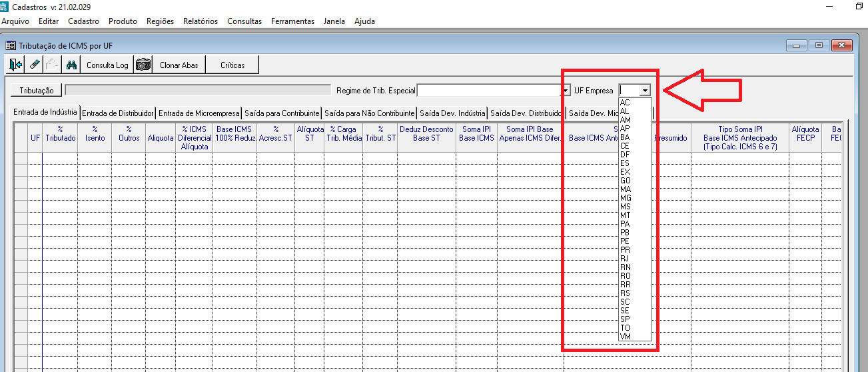The height and width of the screenshot is (372, 868).
Task: Select BA in UF Empresa list
Action: (635, 137)
